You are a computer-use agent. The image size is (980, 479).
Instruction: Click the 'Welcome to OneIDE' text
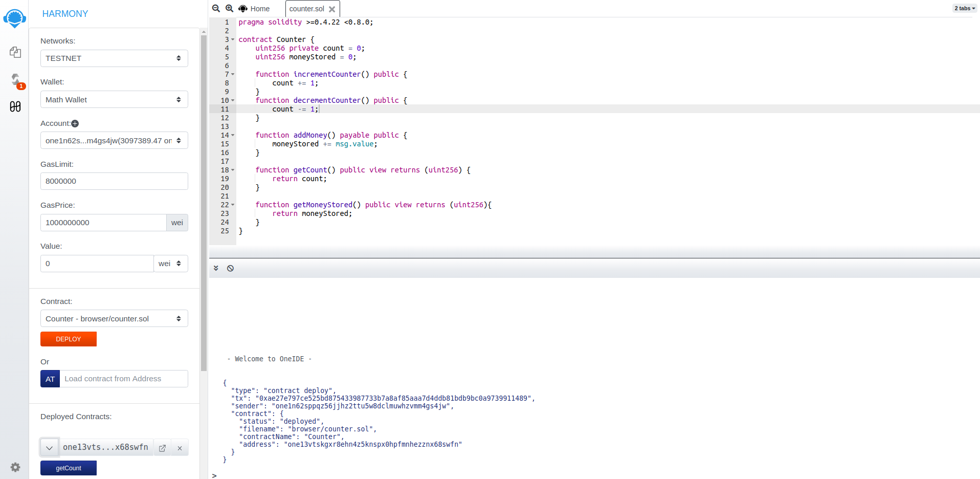[x=270, y=359]
